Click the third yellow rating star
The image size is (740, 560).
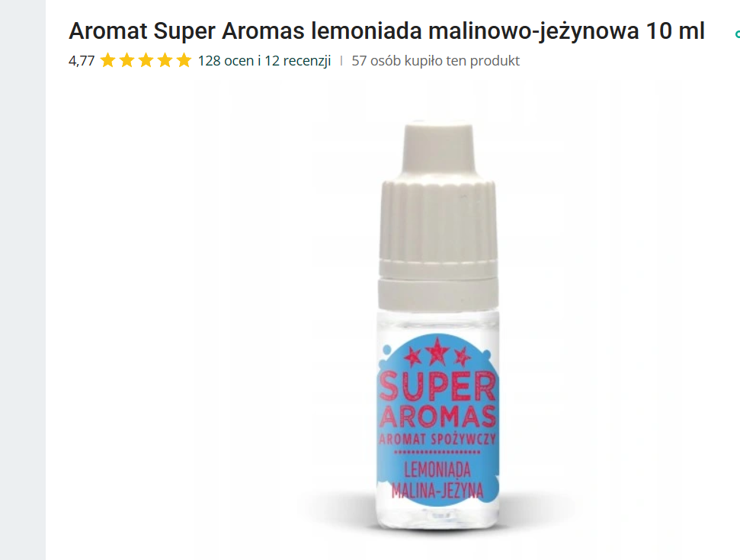146,60
